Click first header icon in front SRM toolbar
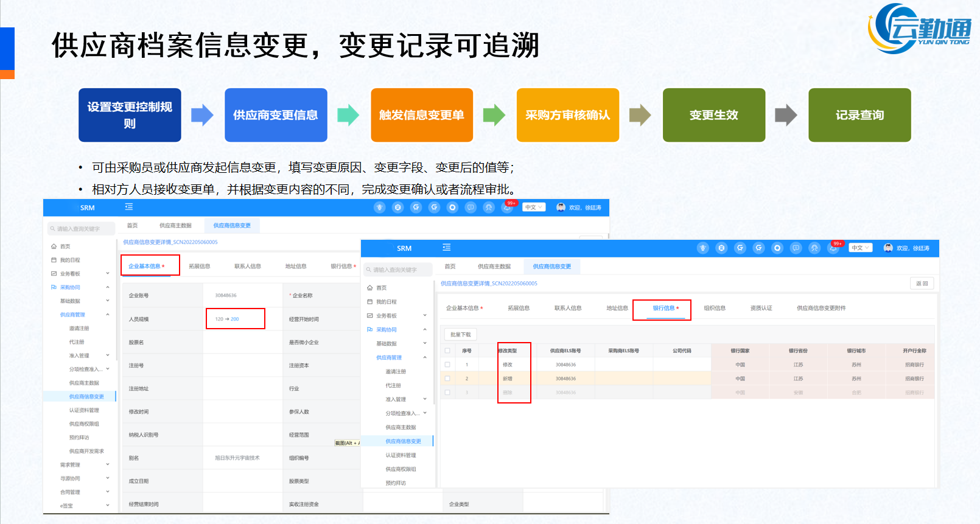Image resolution: width=980 pixels, height=524 pixels. (x=703, y=248)
